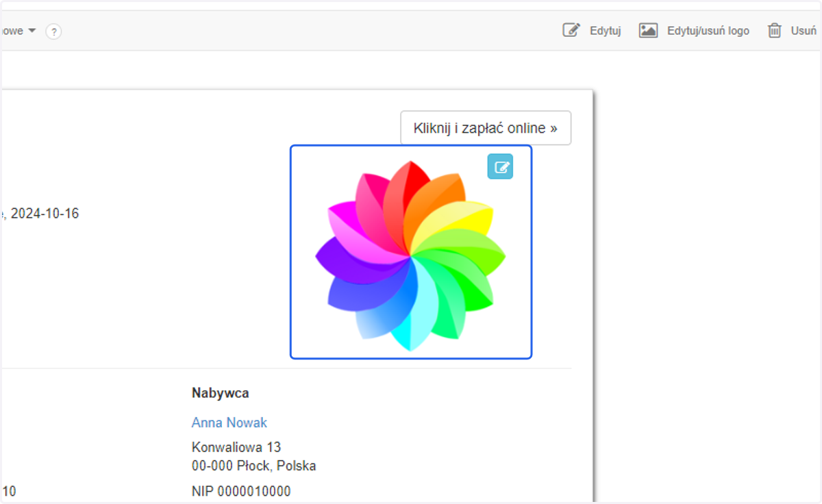This screenshot has width=822, height=504.
Task: Click the date 2024-10-16
Action: click(45, 214)
